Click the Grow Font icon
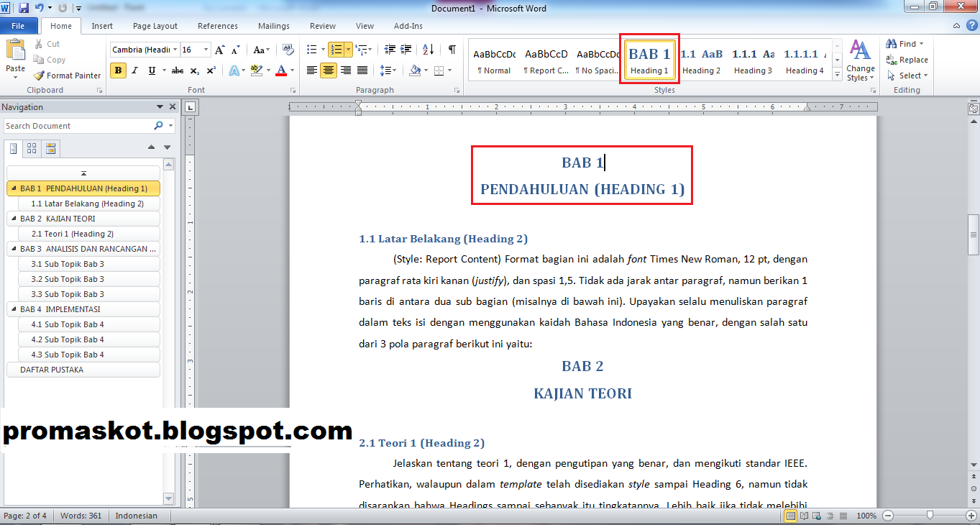This screenshot has height=525, width=980. click(220, 50)
